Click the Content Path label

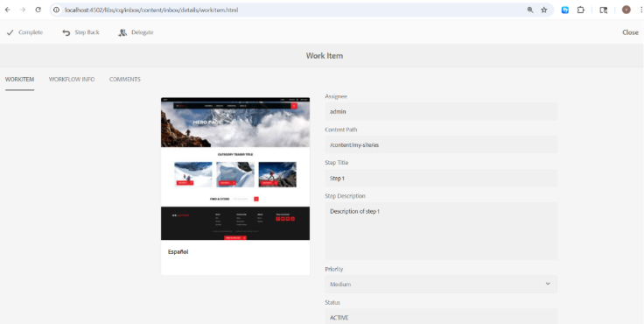click(x=341, y=130)
